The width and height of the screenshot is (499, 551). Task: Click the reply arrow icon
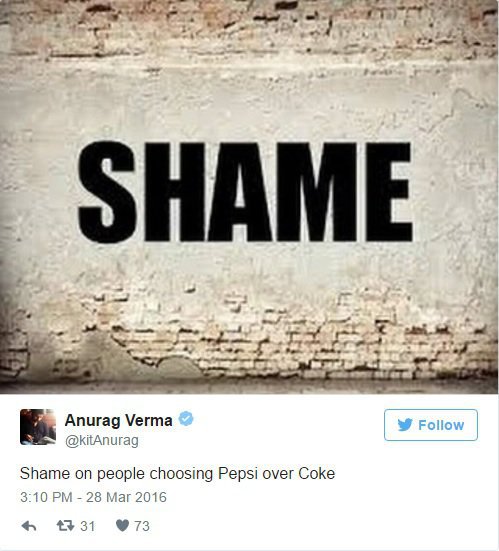[29, 526]
